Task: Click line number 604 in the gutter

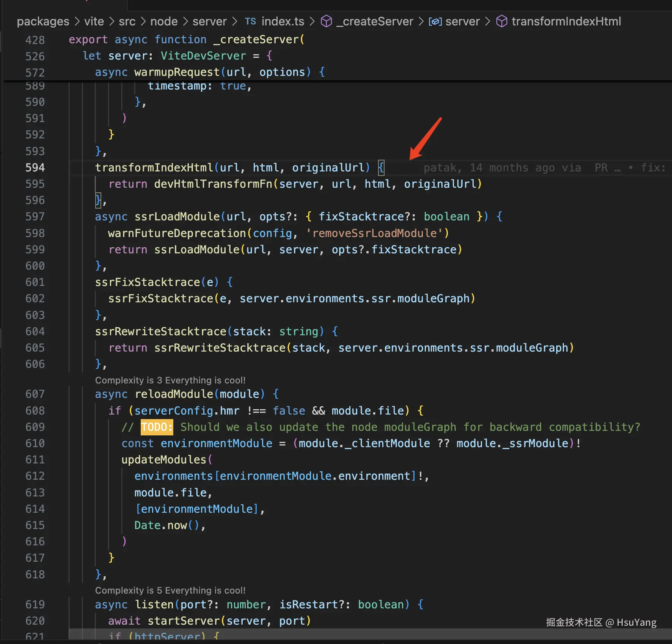Action: pos(35,331)
